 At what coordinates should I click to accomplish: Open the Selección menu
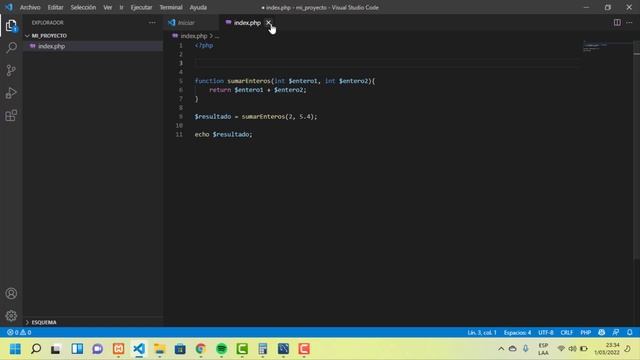point(83,7)
